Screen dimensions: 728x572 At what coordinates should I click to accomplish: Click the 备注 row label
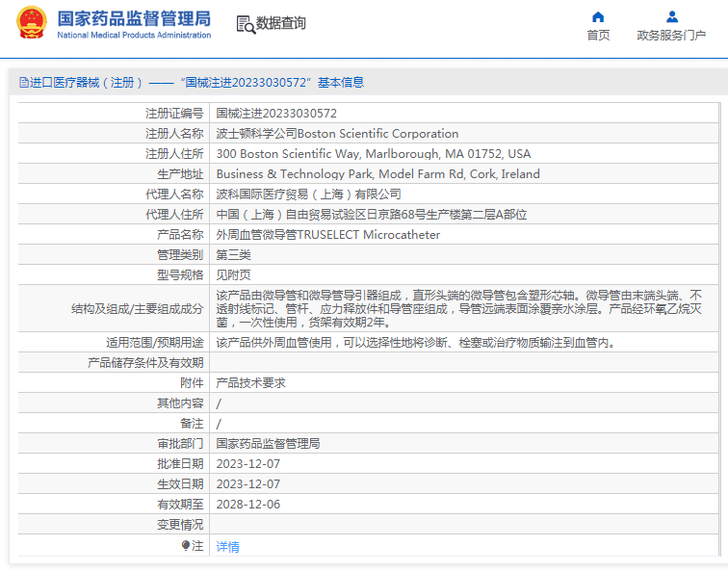(x=192, y=424)
